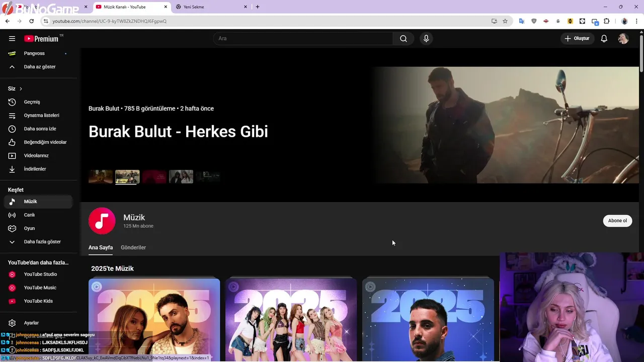Image resolution: width=644 pixels, height=362 pixels.
Task: Go back with browser back arrow
Action: (7, 21)
